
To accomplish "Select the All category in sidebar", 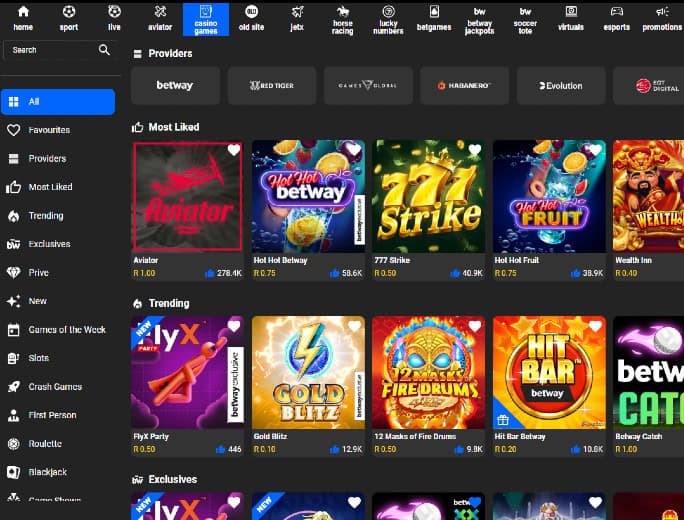I will point(58,102).
